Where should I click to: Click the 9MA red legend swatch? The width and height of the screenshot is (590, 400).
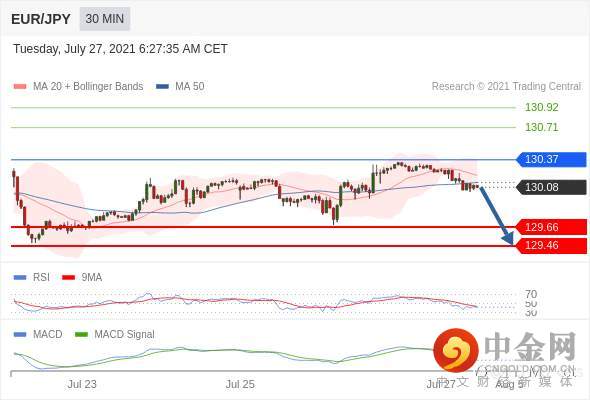coord(68,278)
